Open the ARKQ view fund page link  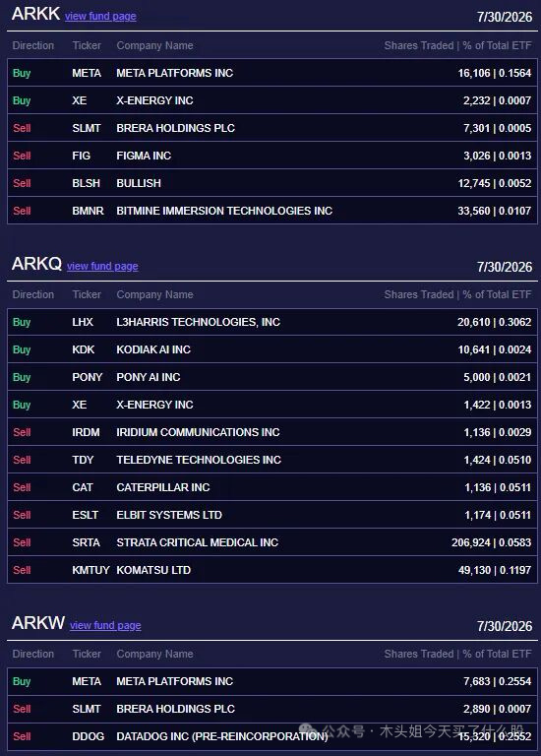click(102, 266)
